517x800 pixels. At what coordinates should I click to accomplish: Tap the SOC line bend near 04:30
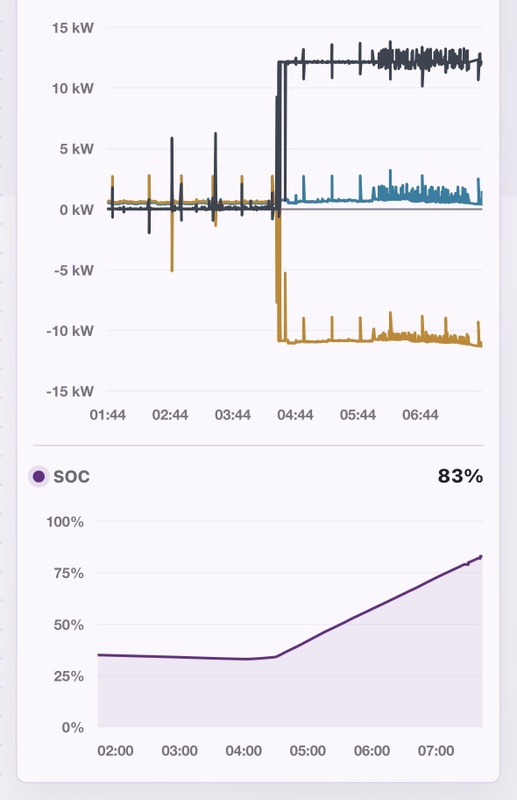(276, 657)
